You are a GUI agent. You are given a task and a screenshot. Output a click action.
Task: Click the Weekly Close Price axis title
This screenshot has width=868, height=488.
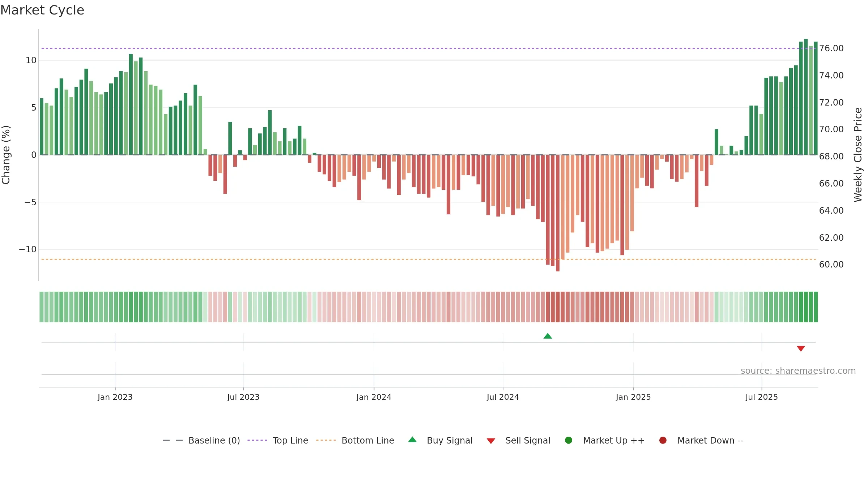click(x=858, y=155)
